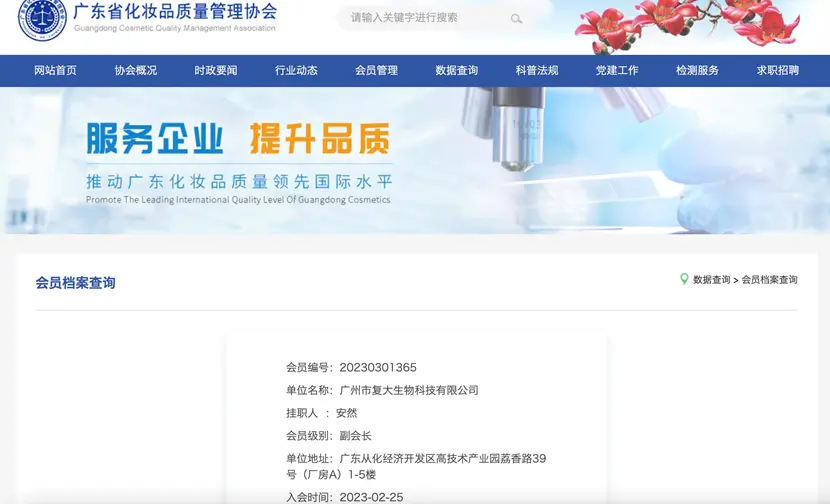Click the magnifier search icon
The height and width of the screenshot is (504, 830).
point(516,19)
